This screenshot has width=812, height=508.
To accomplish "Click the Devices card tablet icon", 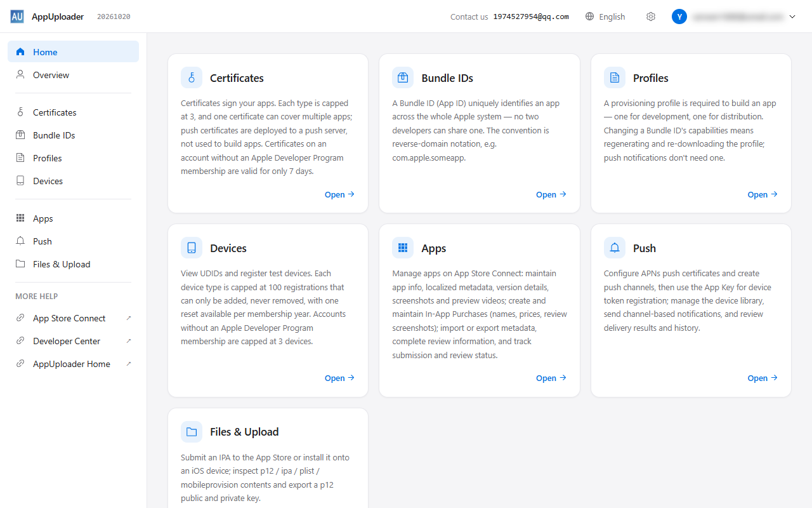I will click(x=192, y=248).
